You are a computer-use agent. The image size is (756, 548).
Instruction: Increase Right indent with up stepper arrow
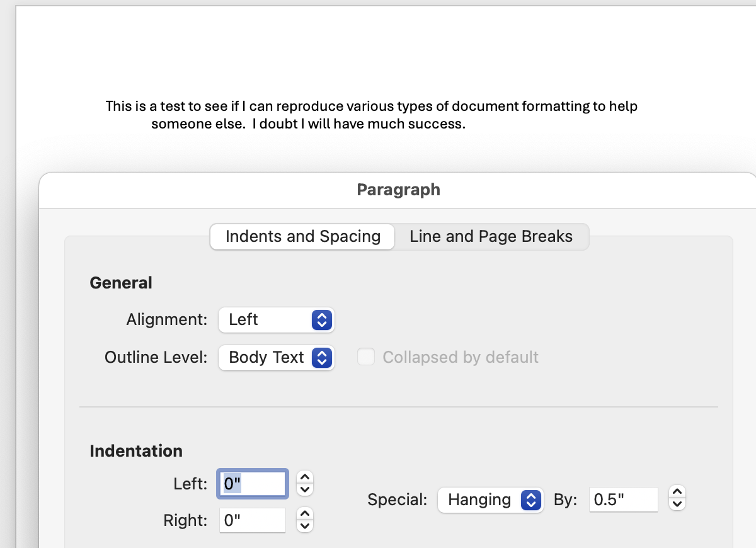click(x=305, y=514)
